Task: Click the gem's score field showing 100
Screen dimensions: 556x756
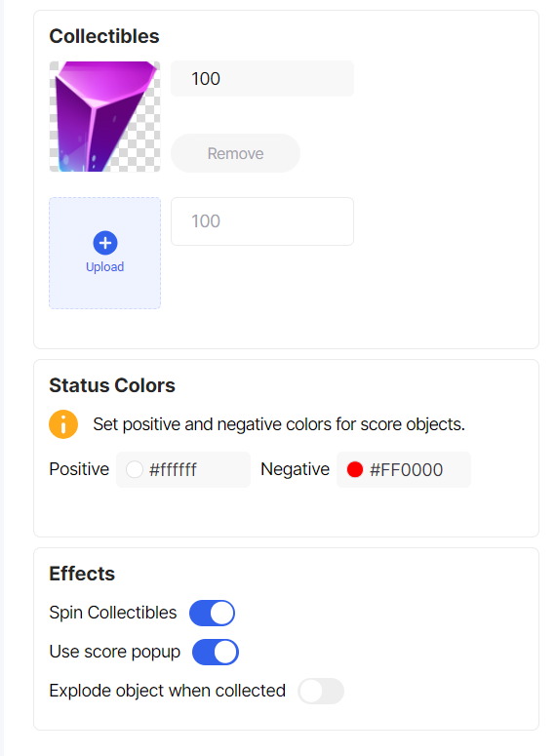Action: point(262,79)
